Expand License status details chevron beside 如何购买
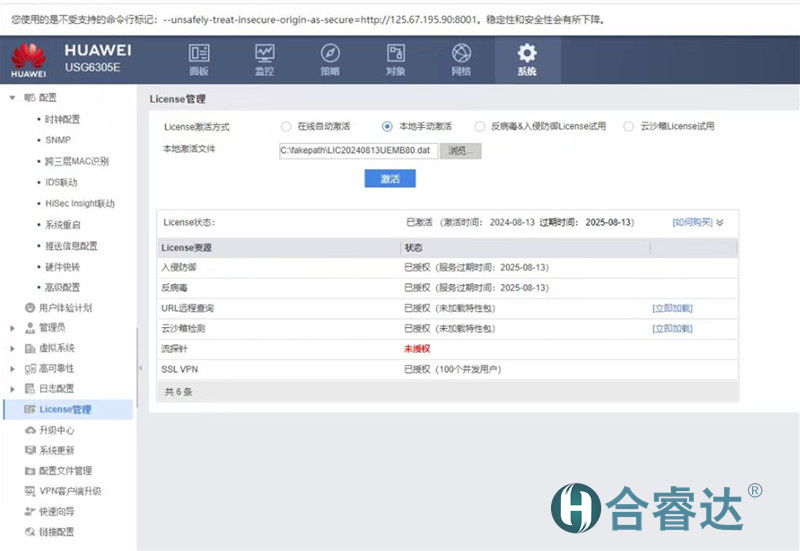 click(720, 222)
